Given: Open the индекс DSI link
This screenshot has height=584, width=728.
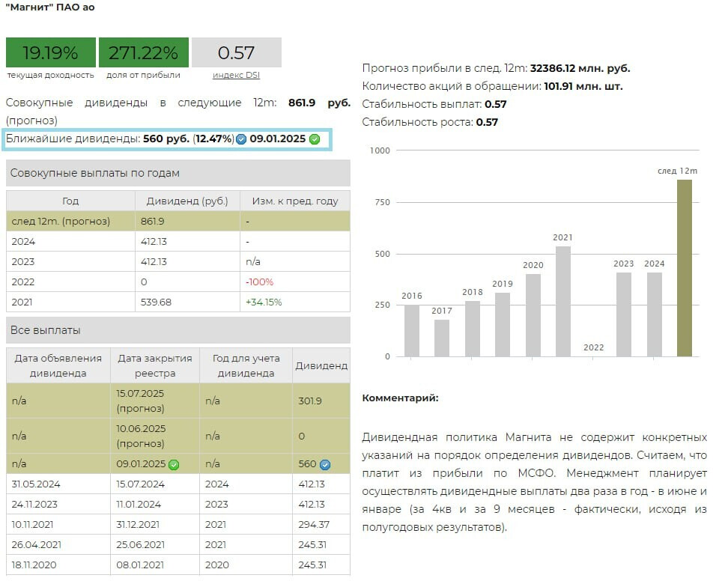Looking at the screenshot, I should [236, 75].
